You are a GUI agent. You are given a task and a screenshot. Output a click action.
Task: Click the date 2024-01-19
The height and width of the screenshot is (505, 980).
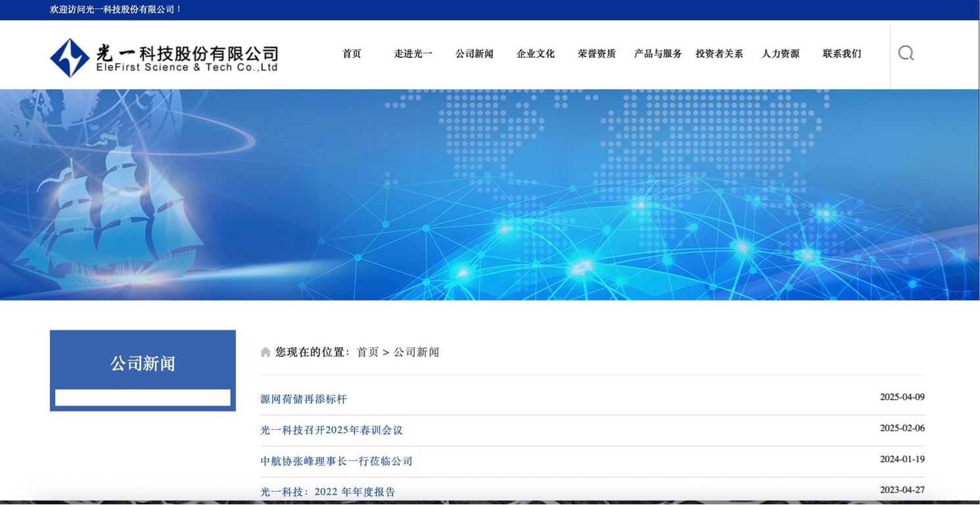(902, 459)
